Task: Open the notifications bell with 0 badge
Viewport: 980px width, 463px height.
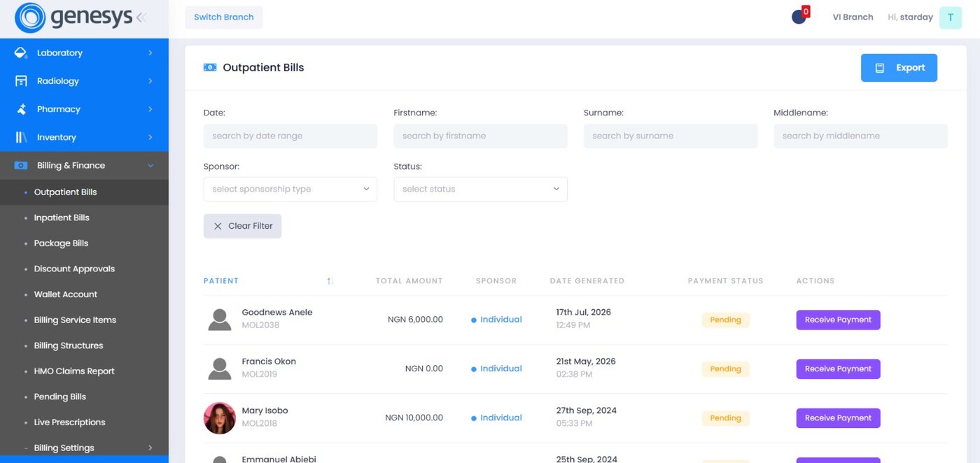Action: point(800,15)
